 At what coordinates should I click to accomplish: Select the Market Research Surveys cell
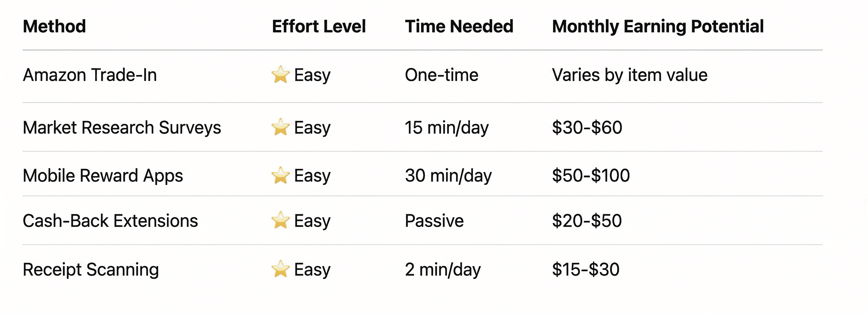[x=122, y=128]
